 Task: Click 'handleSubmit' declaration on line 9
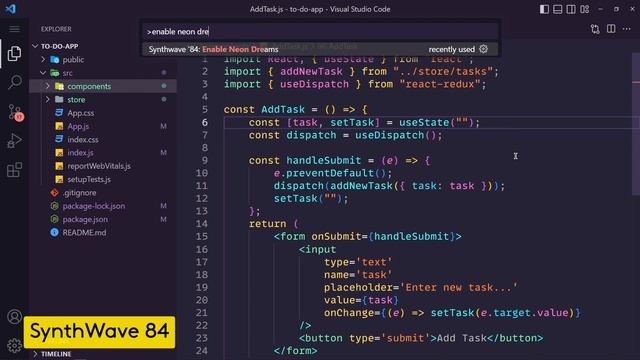coord(324,160)
